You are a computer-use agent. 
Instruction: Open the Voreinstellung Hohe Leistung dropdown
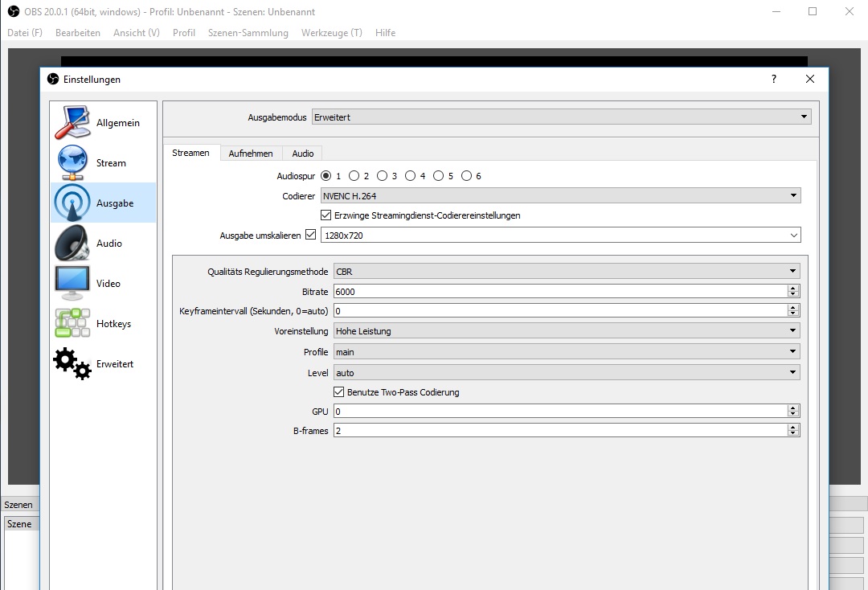coord(566,331)
